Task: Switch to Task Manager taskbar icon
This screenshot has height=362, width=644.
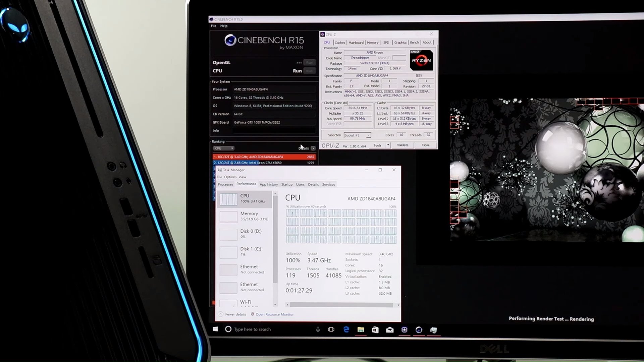Action: pos(433,330)
